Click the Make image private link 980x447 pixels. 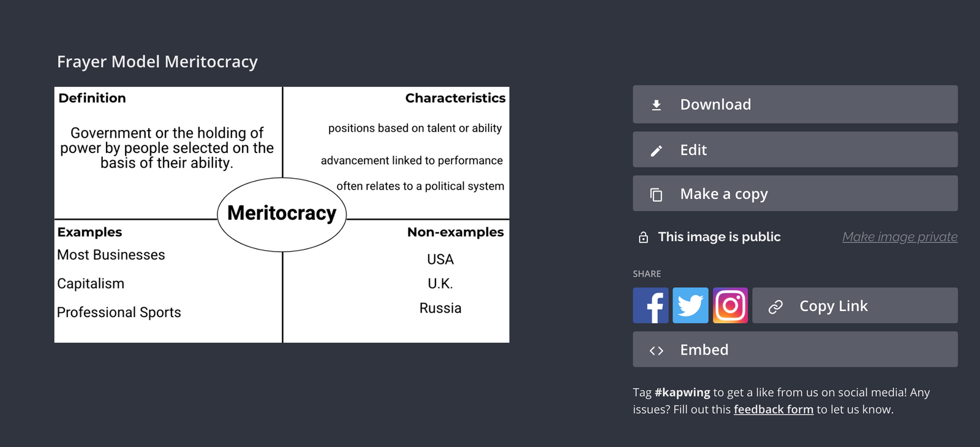[x=899, y=236]
